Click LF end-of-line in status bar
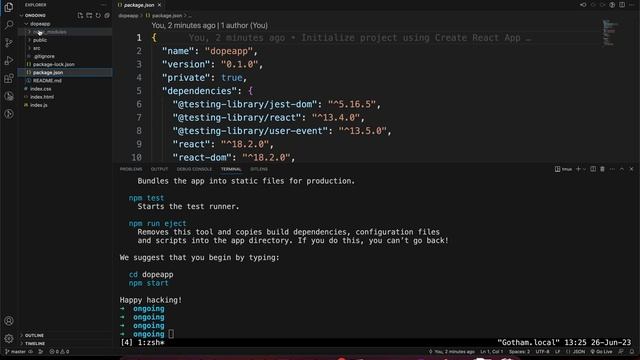Image resolution: width=640 pixels, height=360 pixels. tap(558, 352)
